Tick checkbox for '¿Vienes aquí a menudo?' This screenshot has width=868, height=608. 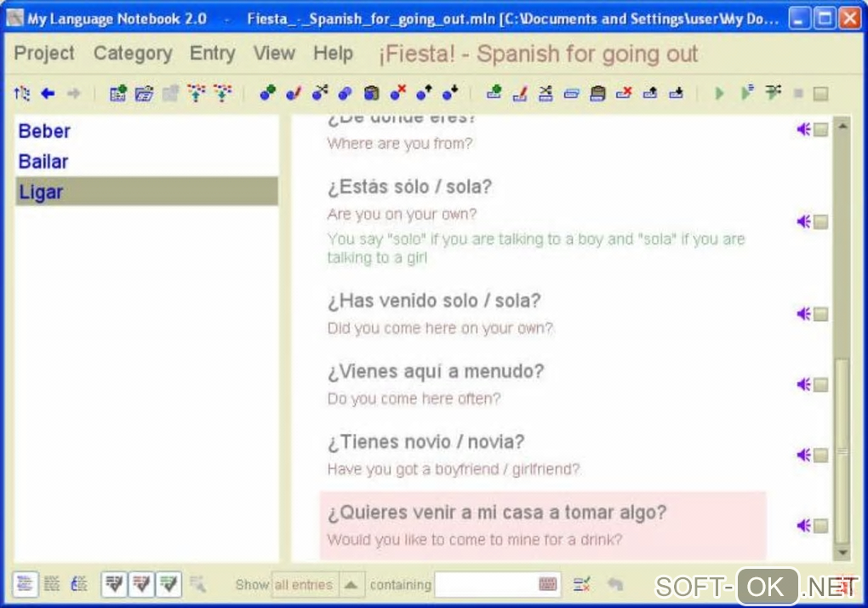[x=821, y=385]
